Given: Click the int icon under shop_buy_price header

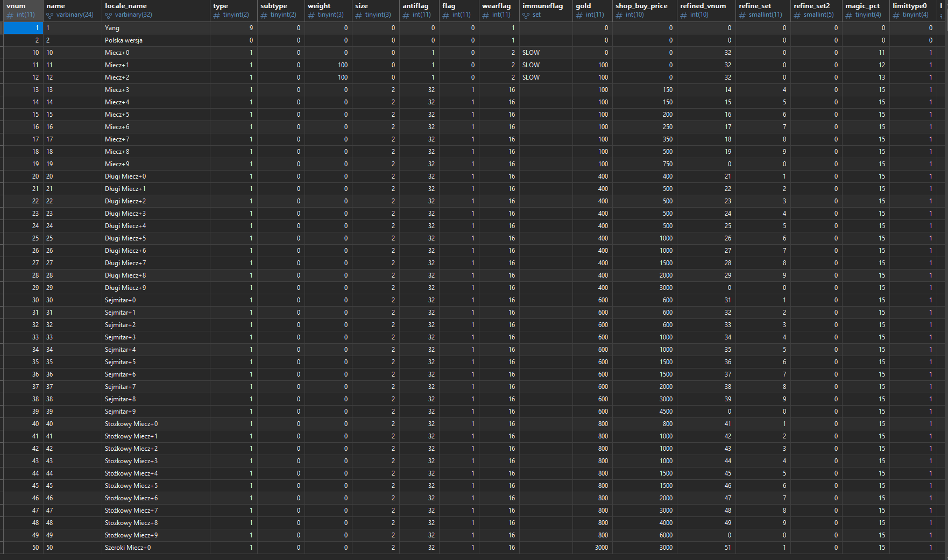Looking at the screenshot, I should click(x=619, y=15).
